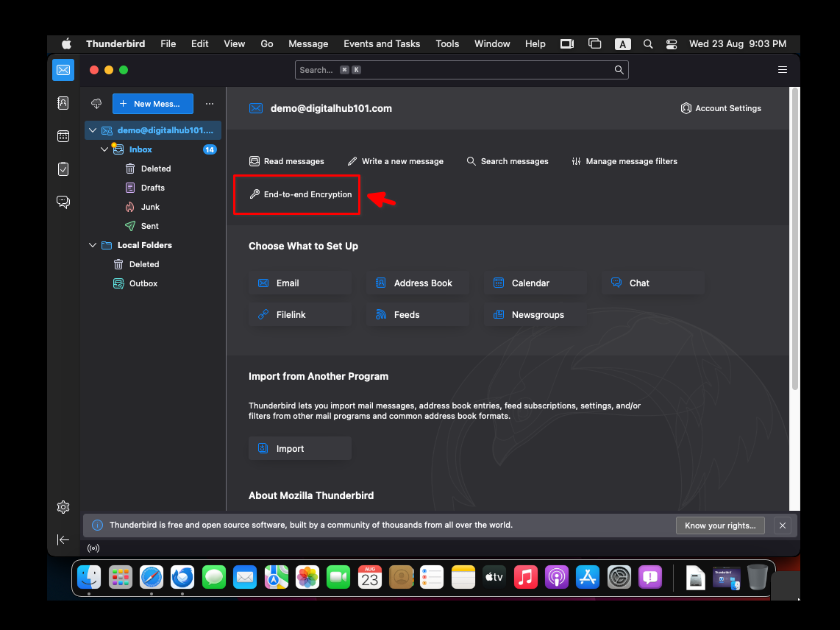Open the Chat space icon

pyautogui.click(x=63, y=202)
